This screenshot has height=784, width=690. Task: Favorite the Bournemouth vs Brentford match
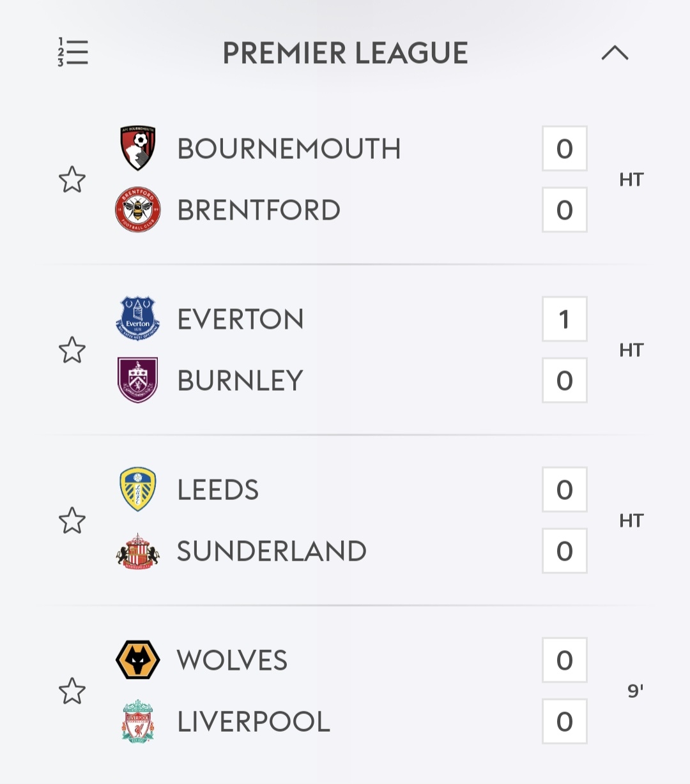(72, 179)
